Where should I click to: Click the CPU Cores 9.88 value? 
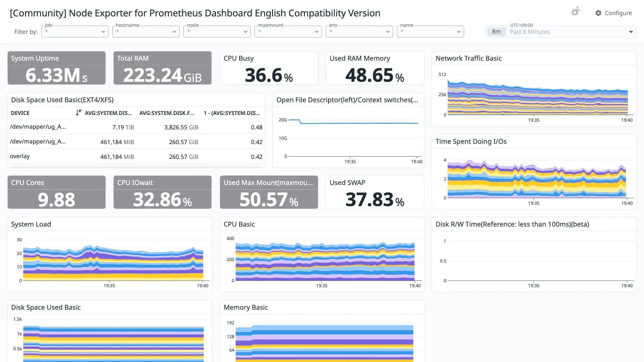pos(56,199)
